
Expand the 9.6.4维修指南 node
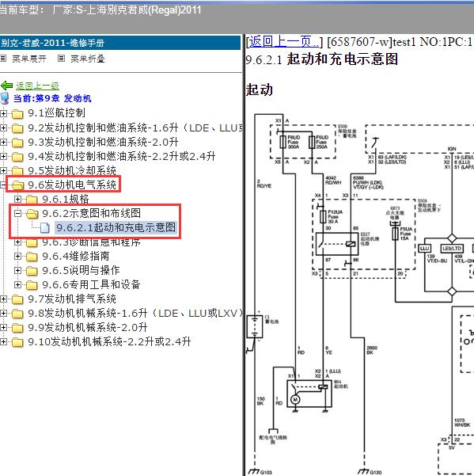(18, 256)
